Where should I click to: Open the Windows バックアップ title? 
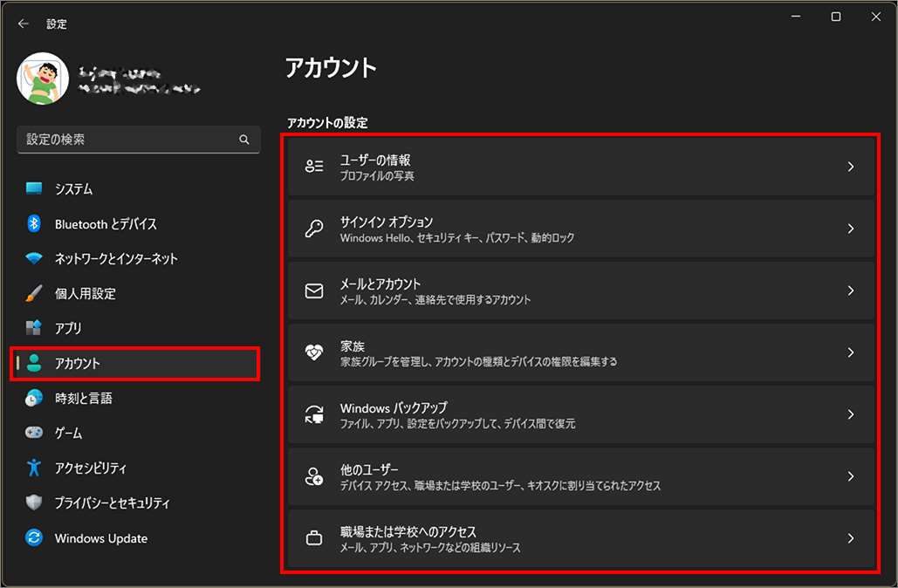pyautogui.click(x=394, y=408)
